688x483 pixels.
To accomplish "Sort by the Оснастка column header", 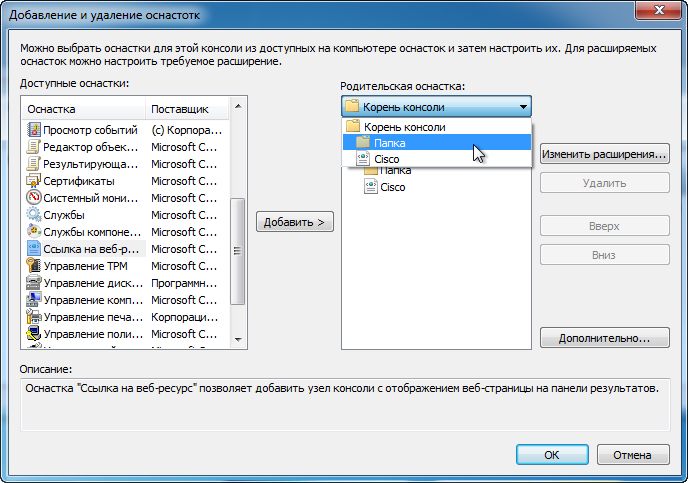I will 83,109.
